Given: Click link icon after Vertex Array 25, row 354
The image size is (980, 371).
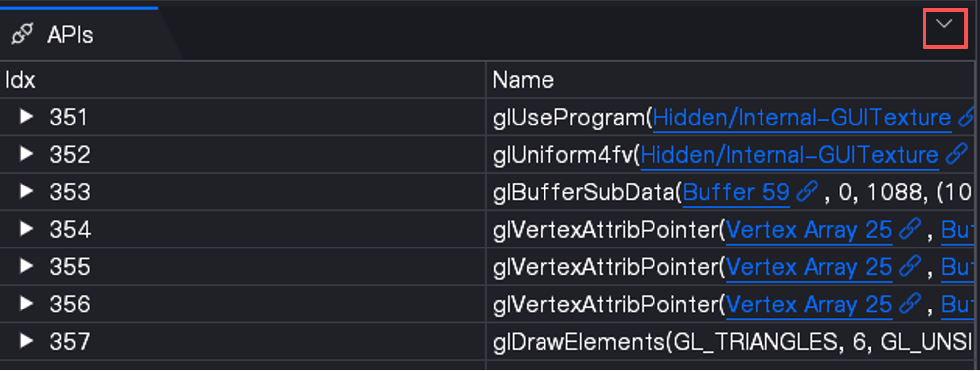Looking at the screenshot, I should (910, 230).
